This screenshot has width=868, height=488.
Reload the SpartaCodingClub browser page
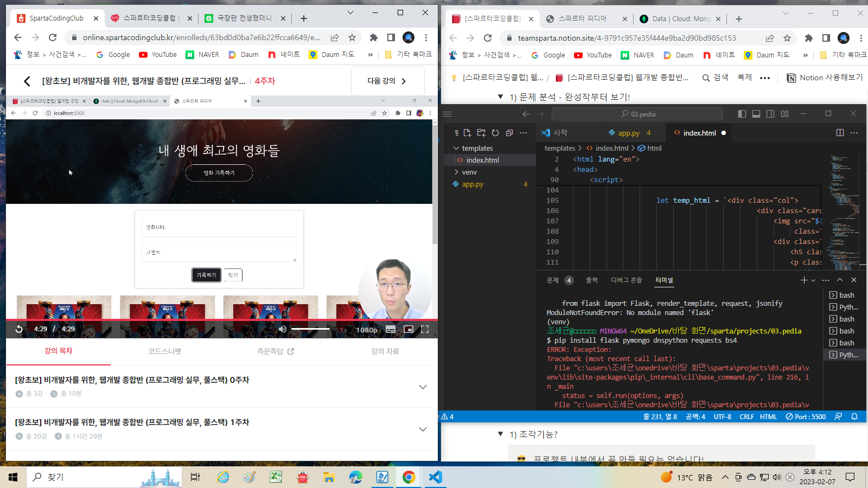click(x=53, y=37)
